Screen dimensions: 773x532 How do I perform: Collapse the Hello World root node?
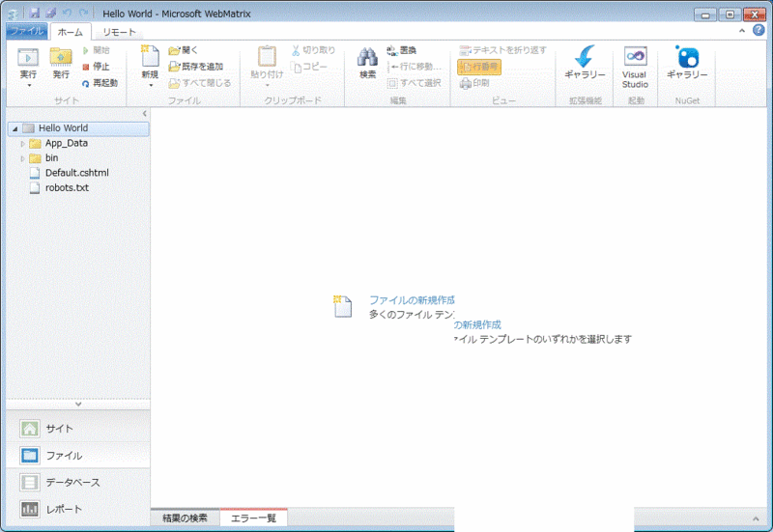pyautogui.click(x=14, y=128)
